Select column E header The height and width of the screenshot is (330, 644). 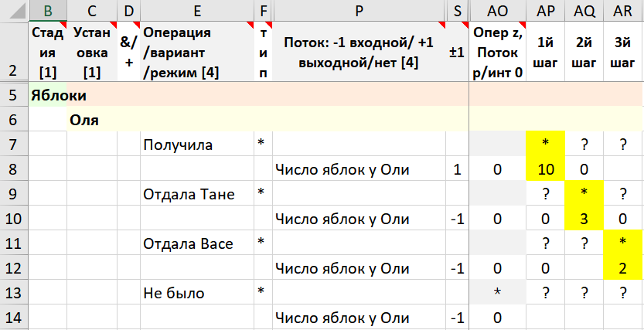(197, 10)
